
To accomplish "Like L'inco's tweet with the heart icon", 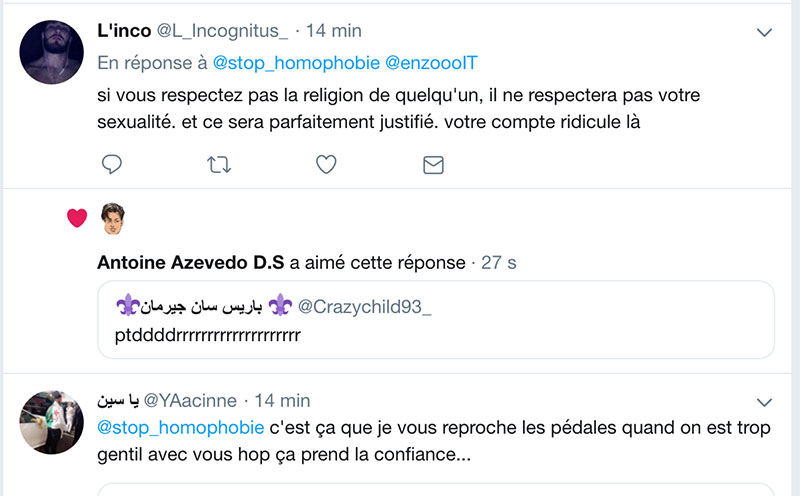I will coord(325,164).
